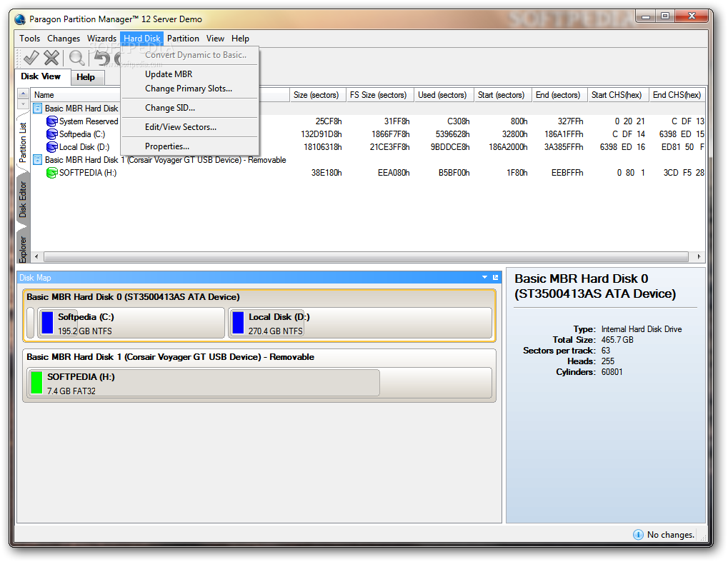Click the Apply changes checkmark icon

[31, 58]
